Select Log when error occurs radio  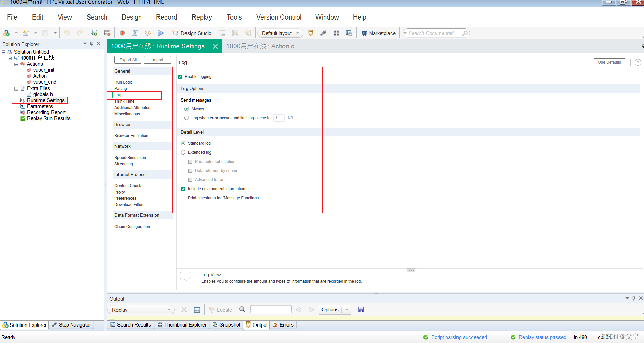[187, 118]
